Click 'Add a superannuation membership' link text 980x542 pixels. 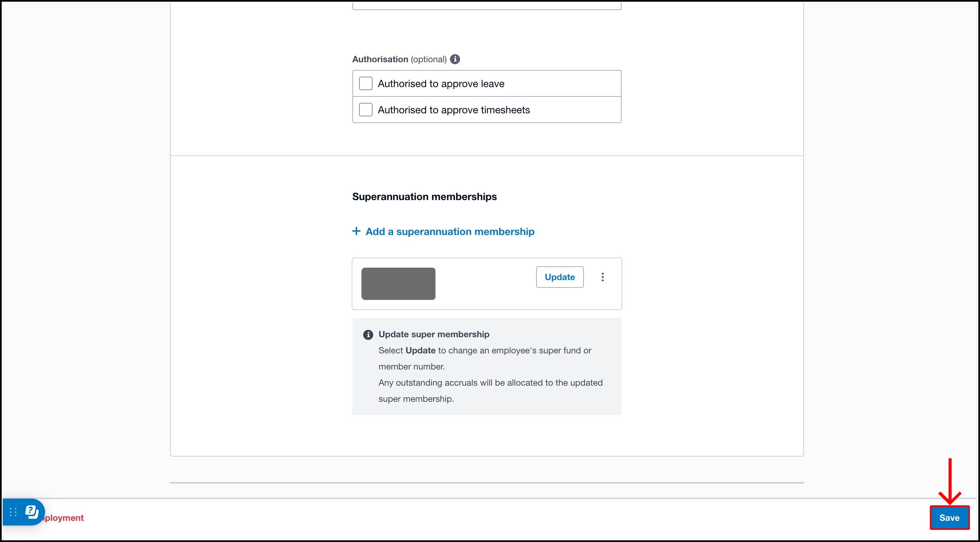coord(450,231)
